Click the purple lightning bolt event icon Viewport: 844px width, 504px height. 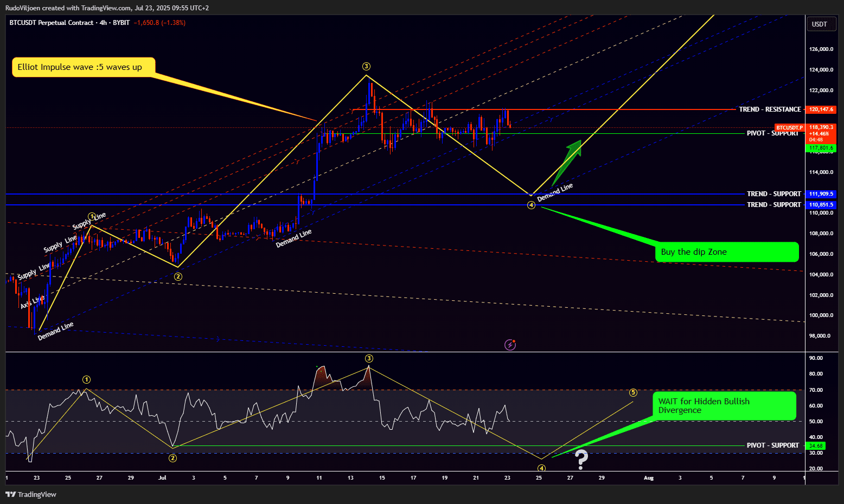pyautogui.click(x=510, y=345)
